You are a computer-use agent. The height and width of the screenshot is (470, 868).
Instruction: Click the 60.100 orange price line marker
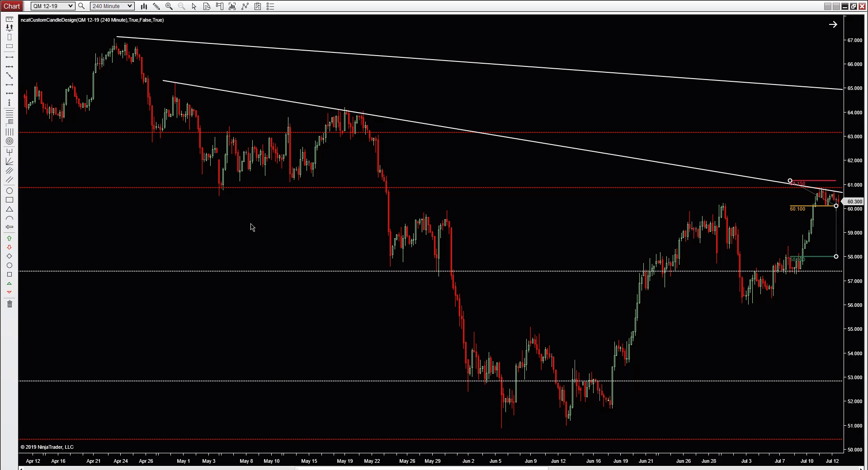(797, 209)
